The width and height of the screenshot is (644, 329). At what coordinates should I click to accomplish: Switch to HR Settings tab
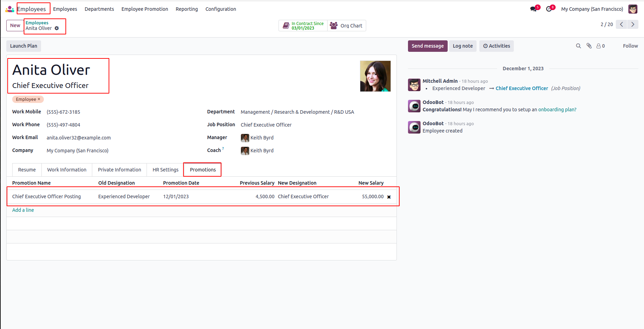tap(165, 170)
